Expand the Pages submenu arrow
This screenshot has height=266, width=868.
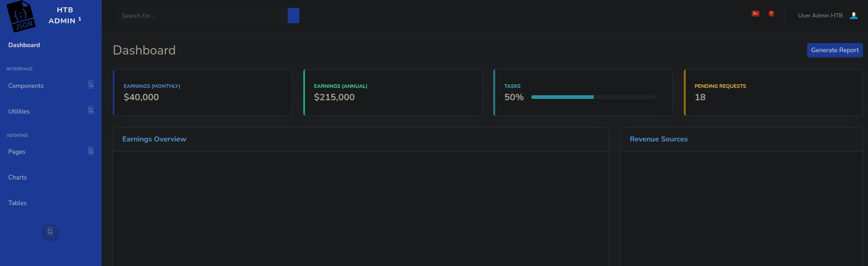(x=91, y=151)
